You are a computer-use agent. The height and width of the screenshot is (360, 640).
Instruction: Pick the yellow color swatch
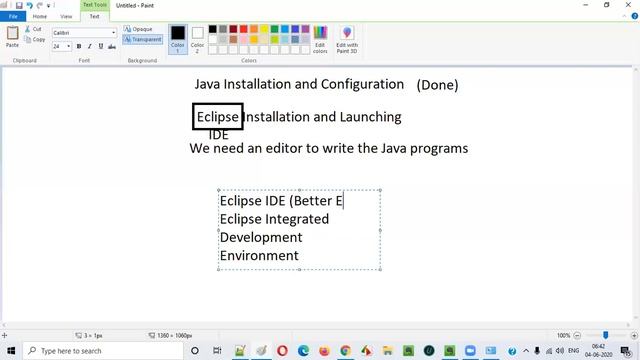tap(264, 29)
